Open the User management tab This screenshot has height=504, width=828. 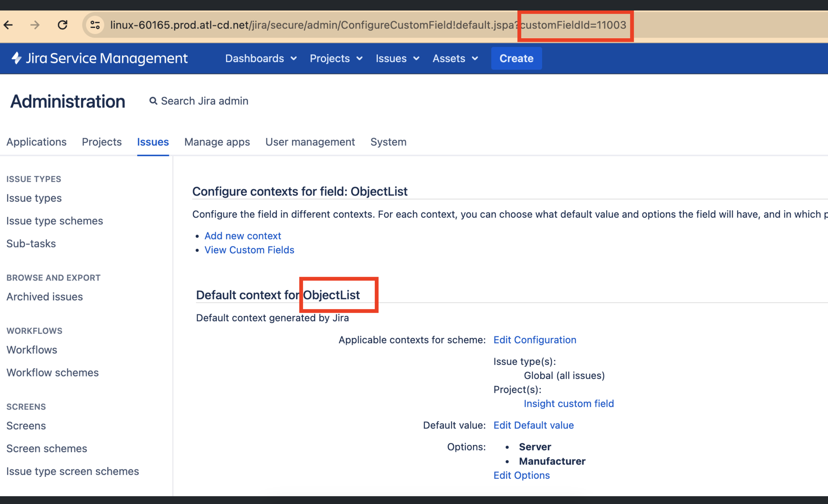coord(310,142)
